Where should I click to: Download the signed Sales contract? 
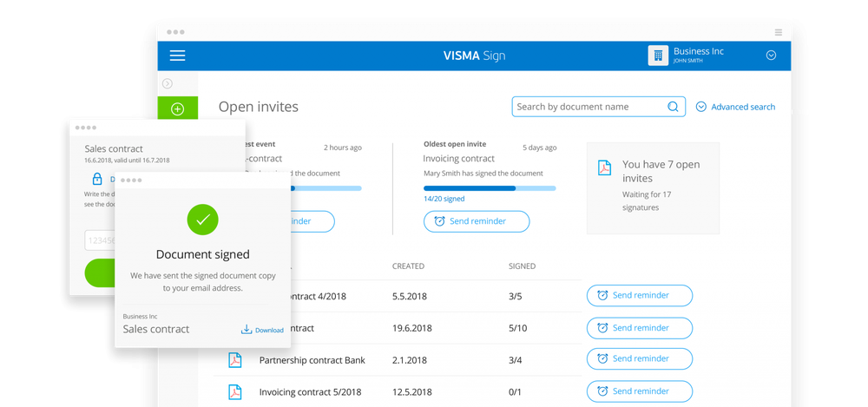[x=262, y=330]
